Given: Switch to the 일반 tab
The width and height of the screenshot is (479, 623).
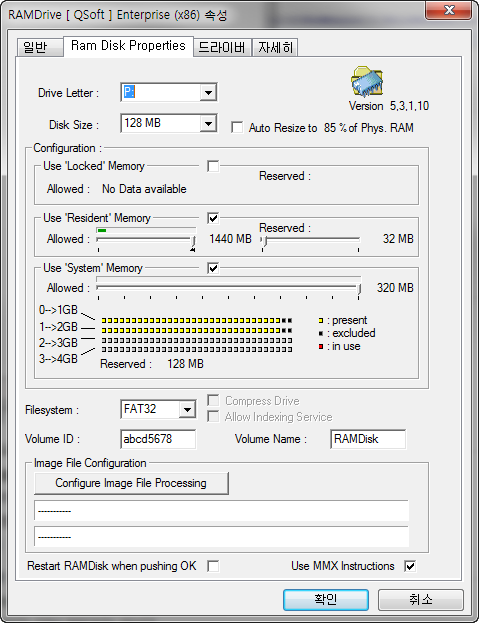Looking at the screenshot, I should 40,47.
